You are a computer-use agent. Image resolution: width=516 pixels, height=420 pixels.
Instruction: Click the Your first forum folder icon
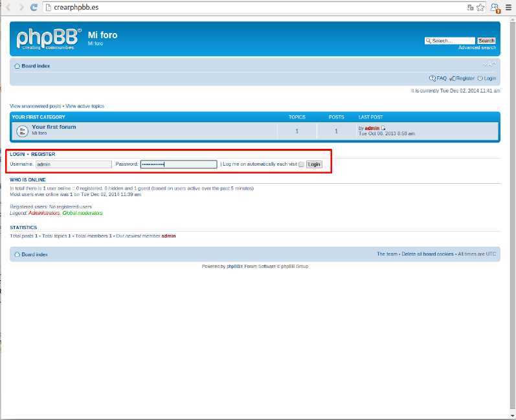[x=22, y=131]
